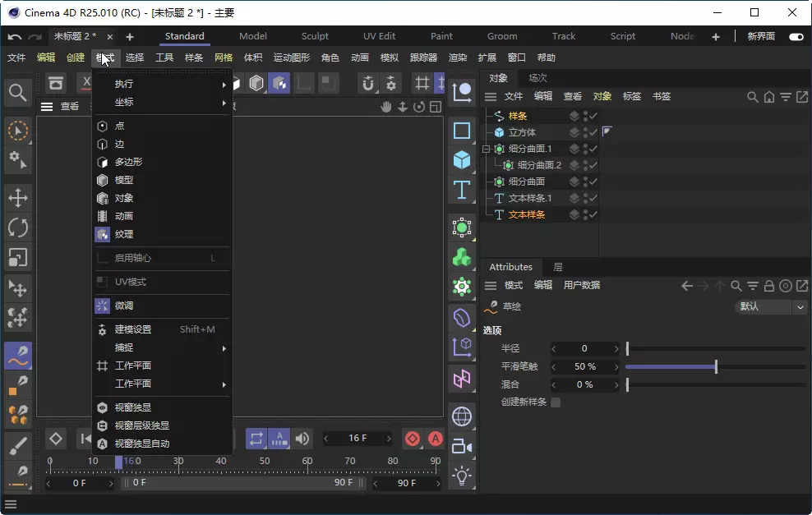The image size is (812, 515).
Task: Click the workplane grid icon in toolbar
Action: point(422,83)
